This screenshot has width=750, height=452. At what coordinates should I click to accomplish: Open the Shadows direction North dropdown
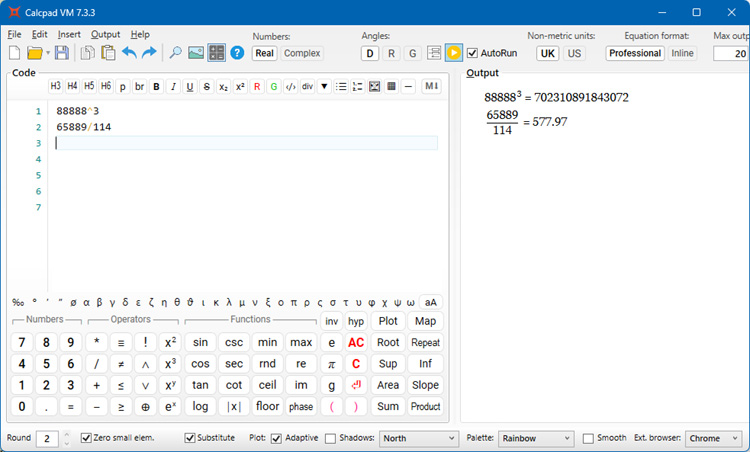(419, 438)
